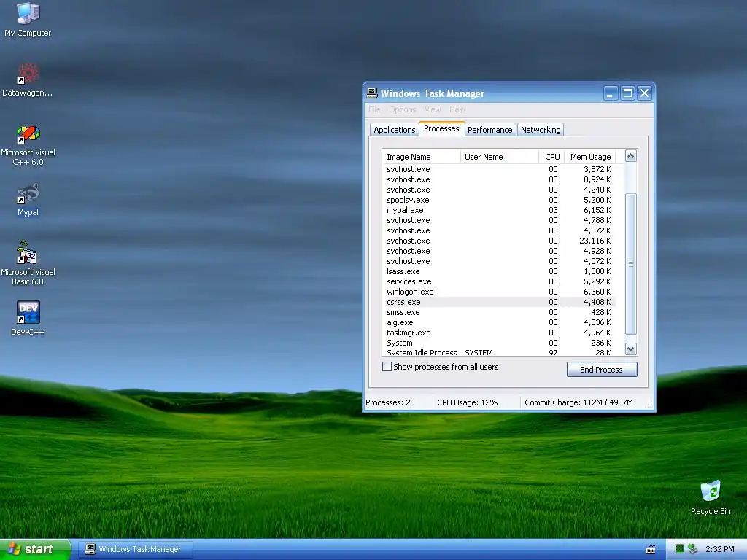The height and width of the screenshot is (560, 747).
Task: Select the Dev-C++ desktop shortcut
Action: pyautogui.click(x=28, y=318)
